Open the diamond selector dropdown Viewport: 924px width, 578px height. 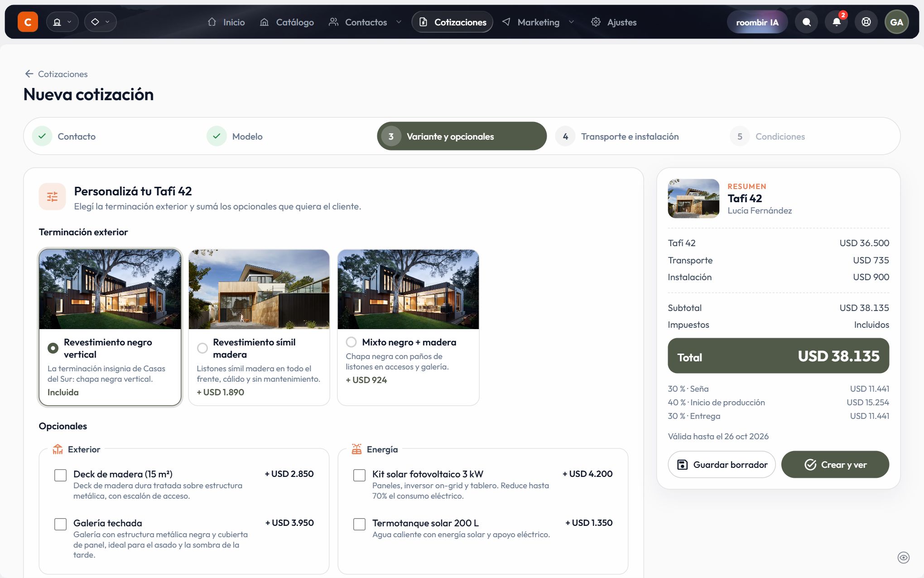tap(100, 22)
